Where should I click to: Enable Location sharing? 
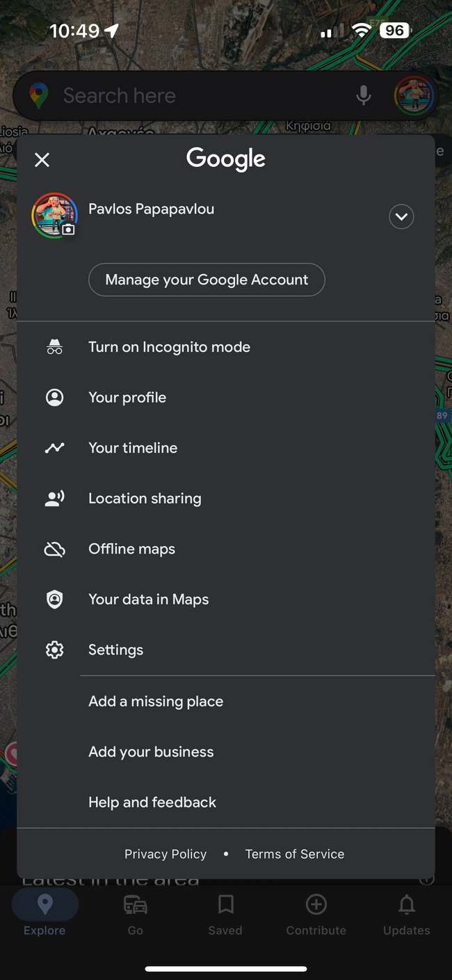(x=145, y=498)
